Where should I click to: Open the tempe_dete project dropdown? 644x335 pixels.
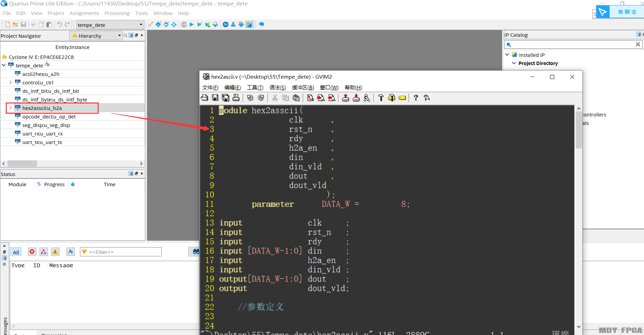(110, 25)
